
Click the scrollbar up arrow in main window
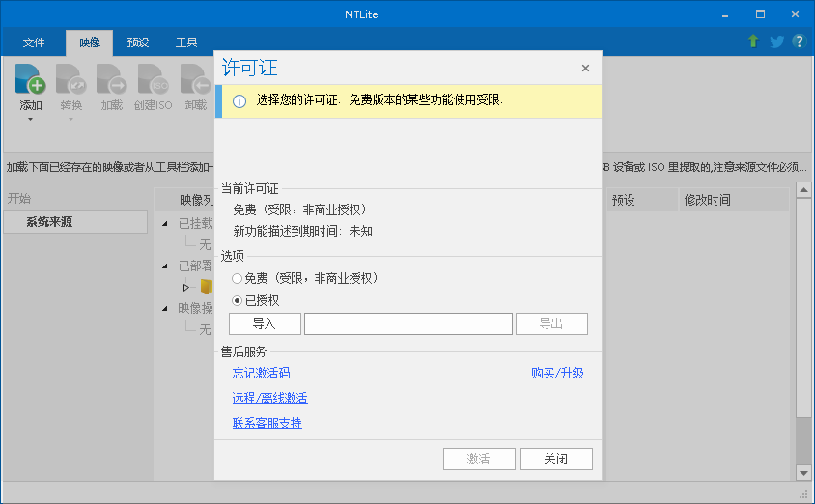[803, 190]
